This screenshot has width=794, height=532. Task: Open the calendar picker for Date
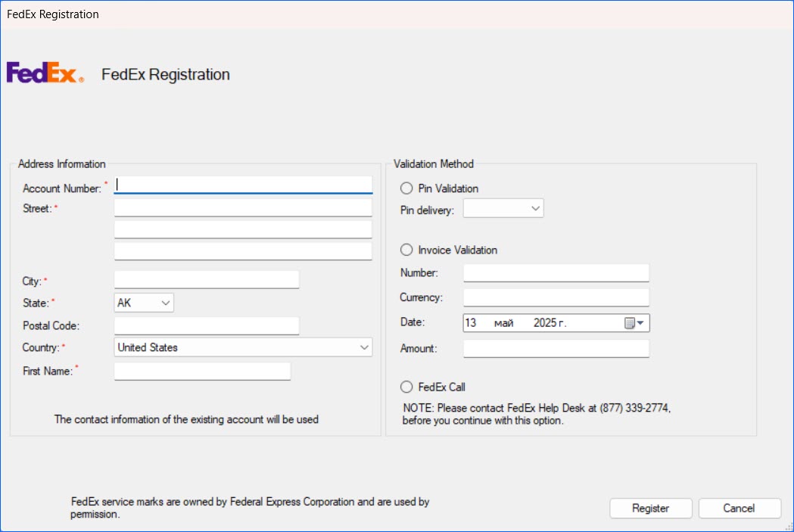pos(634,323)
